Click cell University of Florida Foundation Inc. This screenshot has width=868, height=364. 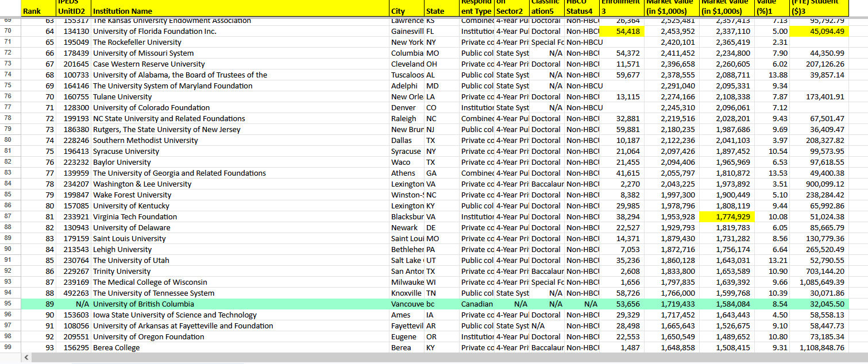(240, 31)
